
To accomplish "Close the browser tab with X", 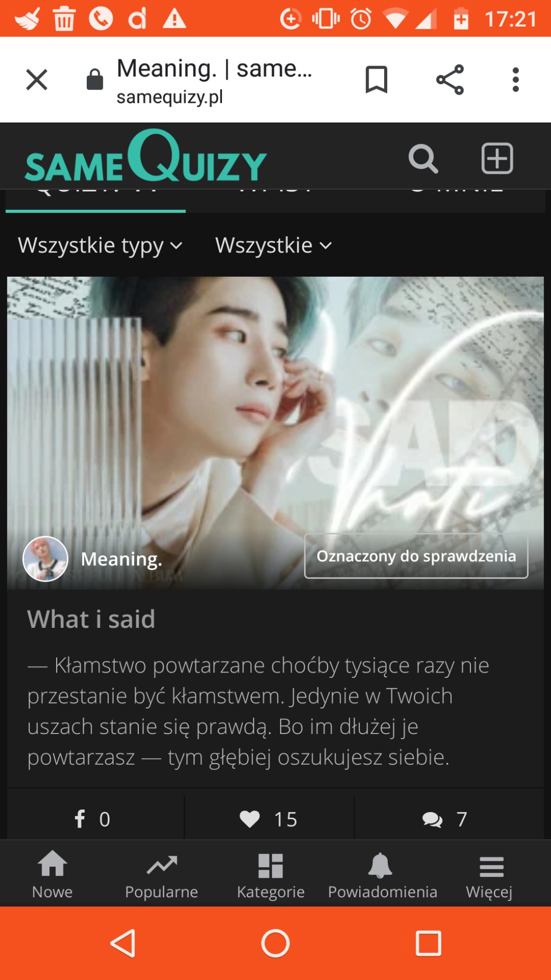I will (x=36, y=80).
